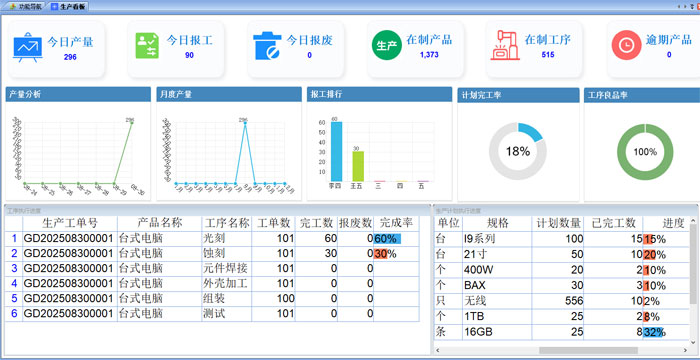Click the 计划数量 column header
The height and width of the screenshot is (360, 700).
(558, 223)
